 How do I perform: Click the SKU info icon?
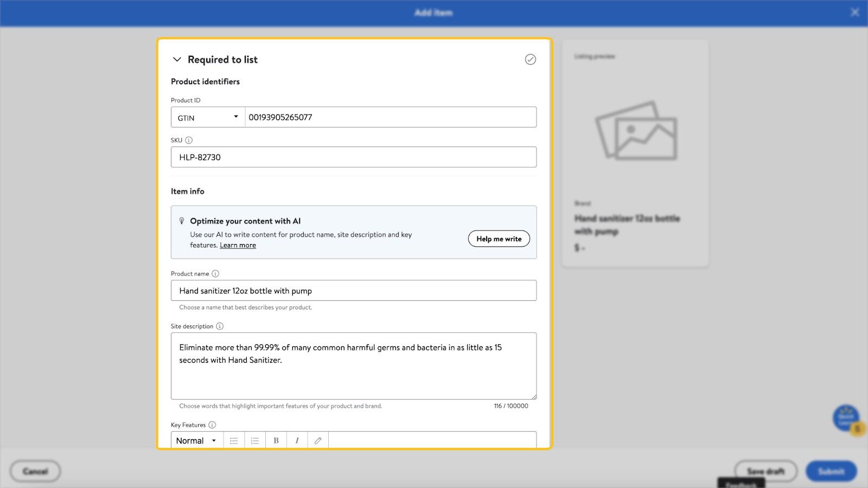point(189,140)
